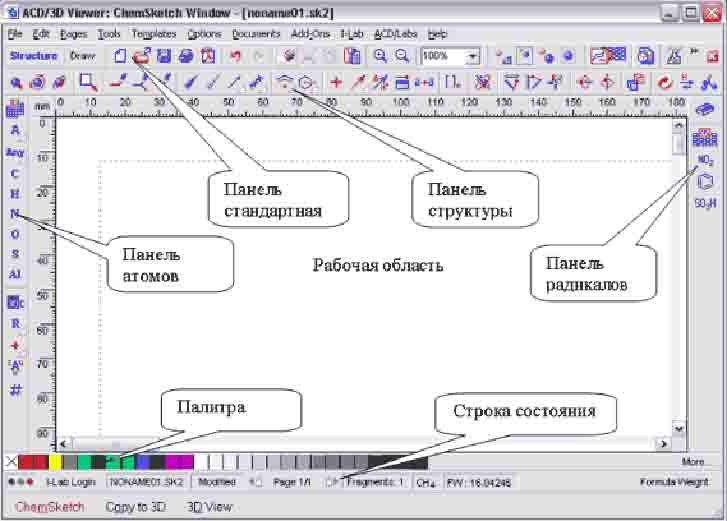
Task: Open the Tools menu
Action: [x=109, y=34]
